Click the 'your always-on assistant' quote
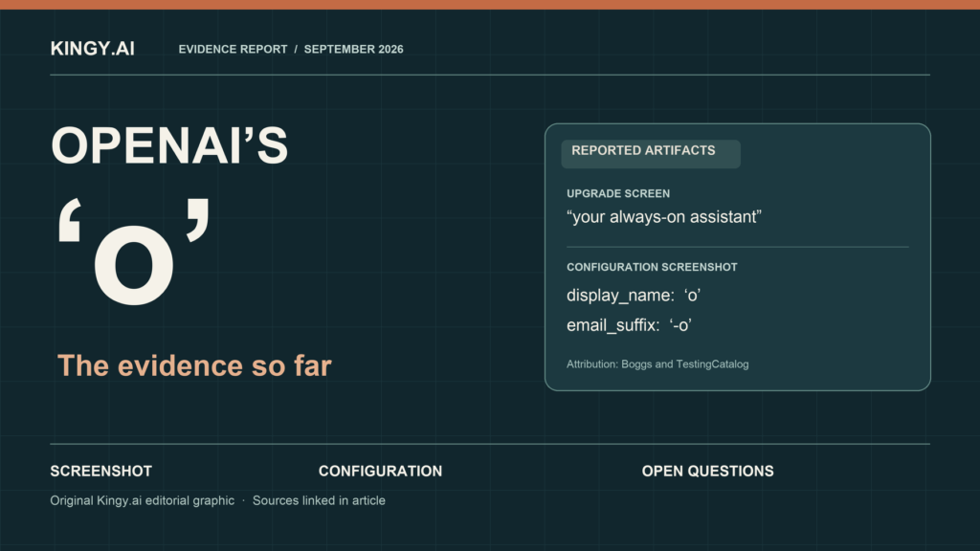 [x=664, y=217]
